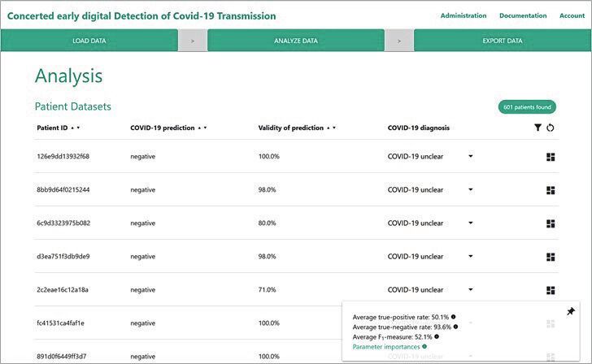This screenshot has width=592, height=364.
Task: Click negative prediction for patient 6c9d3323975b082
Action: [143, 223]
